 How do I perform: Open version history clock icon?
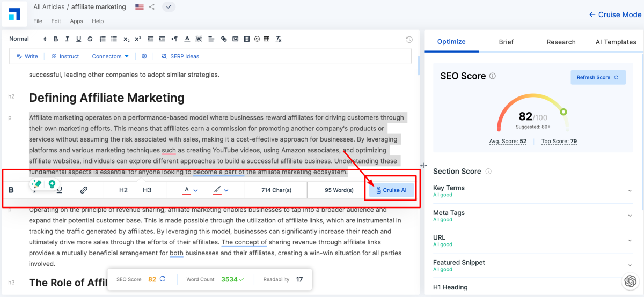pyautogui.click(x=409, y=39)
